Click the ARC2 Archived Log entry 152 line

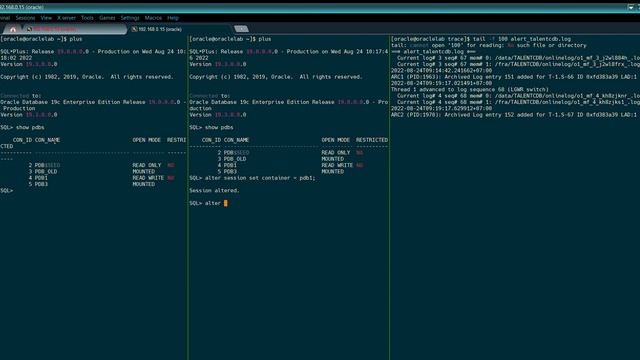514,115
